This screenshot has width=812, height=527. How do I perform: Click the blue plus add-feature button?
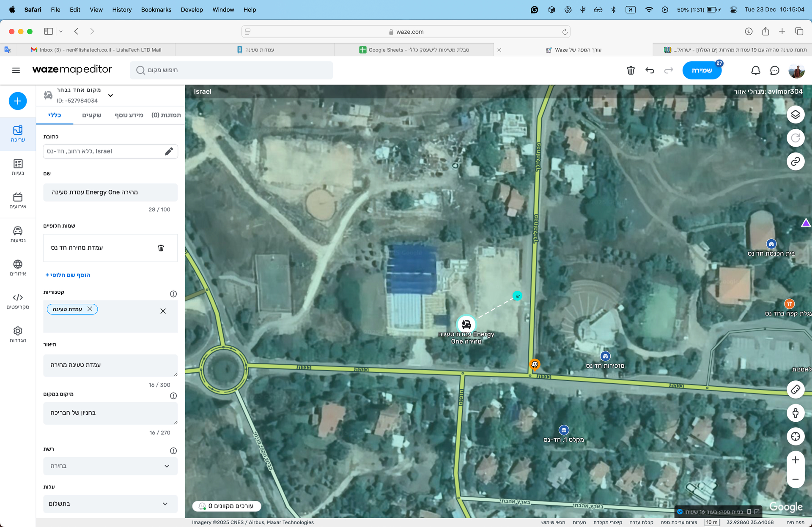point(18,101)
